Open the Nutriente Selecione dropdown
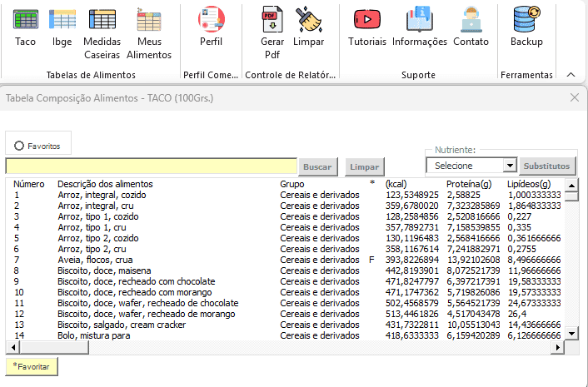This screenshot has width=588, height=387. pos(471,166)
